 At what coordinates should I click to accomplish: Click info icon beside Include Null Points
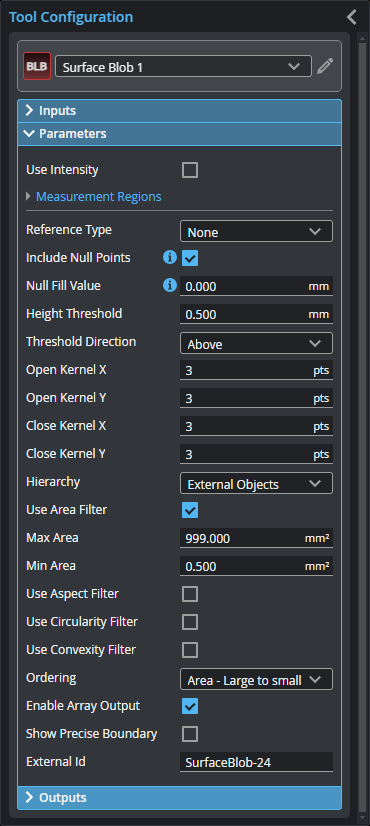[x=170, y=257]
